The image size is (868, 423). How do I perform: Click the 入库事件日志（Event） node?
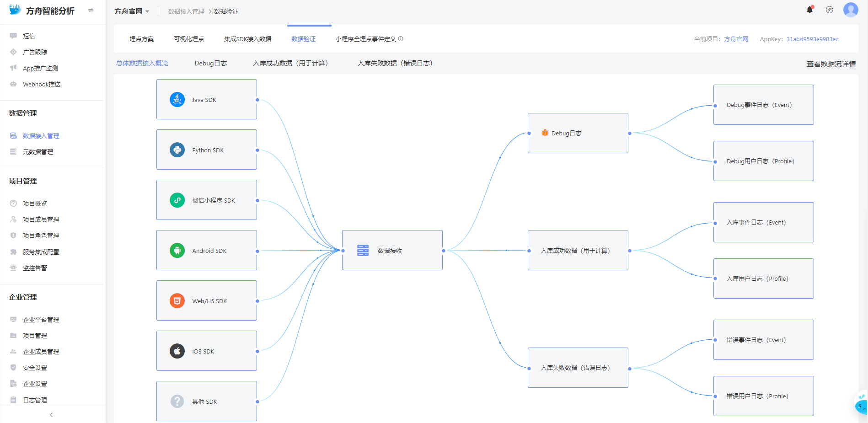[764, 222]
